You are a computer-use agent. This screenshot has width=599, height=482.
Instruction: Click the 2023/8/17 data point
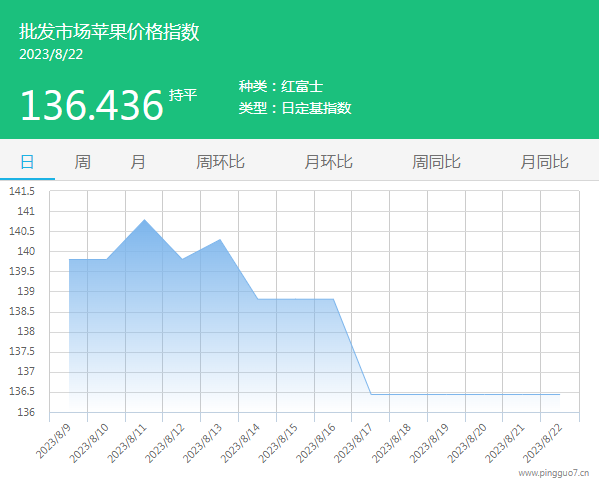click(x=371, y=394)
